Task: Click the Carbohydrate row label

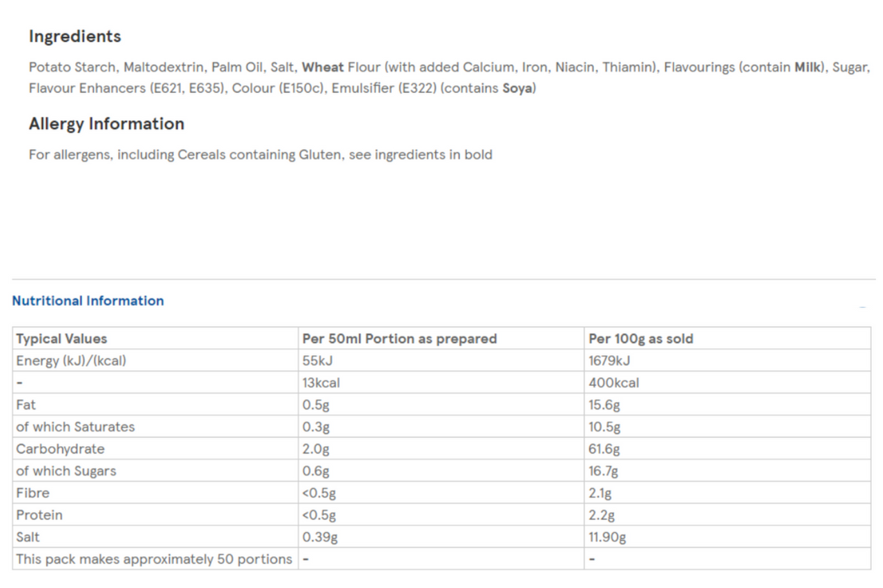Action: (60, 449)
